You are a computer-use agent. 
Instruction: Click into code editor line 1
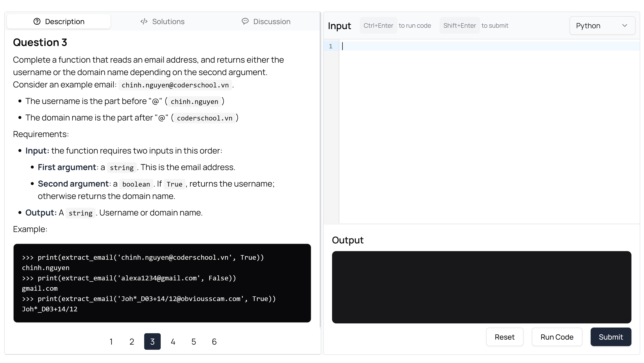coord(489,46)
